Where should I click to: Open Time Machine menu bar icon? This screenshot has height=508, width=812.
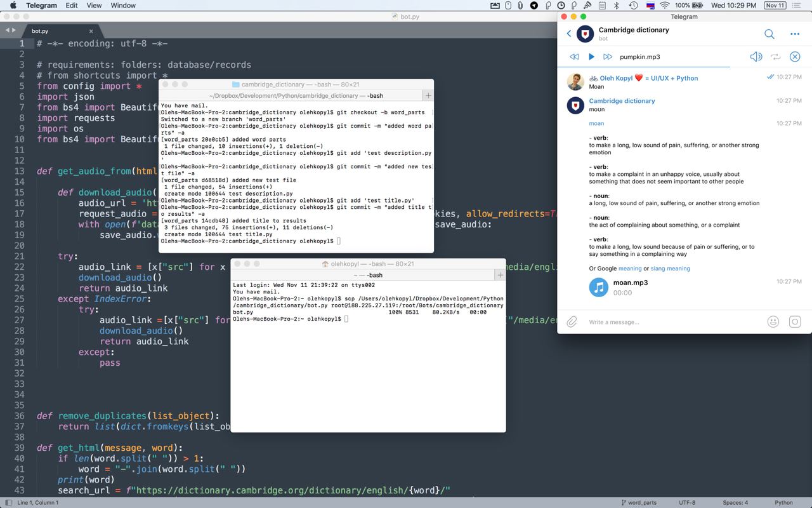click(x=633, y=6)
